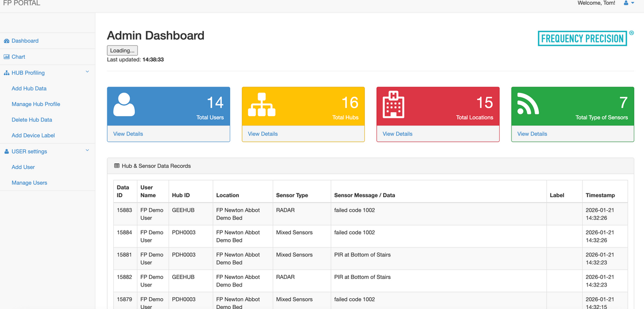Image resolution: width=644 pixels, height=309 pixels.
Task: Open View Details under Total Hubs
Action: 263,134
